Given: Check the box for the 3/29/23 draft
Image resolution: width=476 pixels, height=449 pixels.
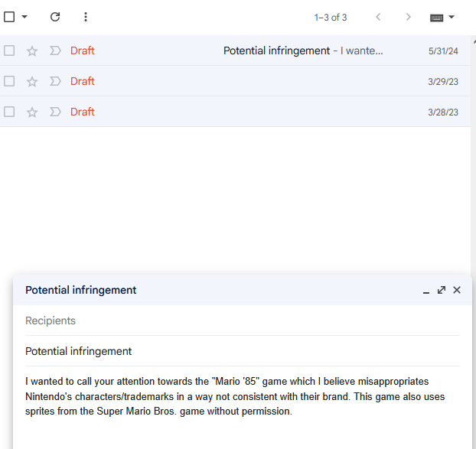Looking at the screenshot, I should click(x=9, y=81).
